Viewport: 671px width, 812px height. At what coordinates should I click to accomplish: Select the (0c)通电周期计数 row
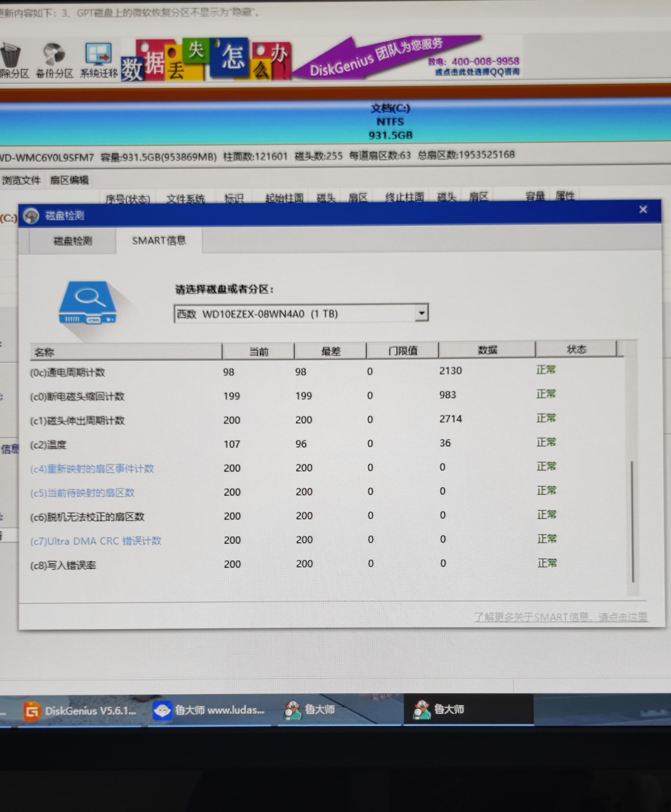[x=327, y=371]
